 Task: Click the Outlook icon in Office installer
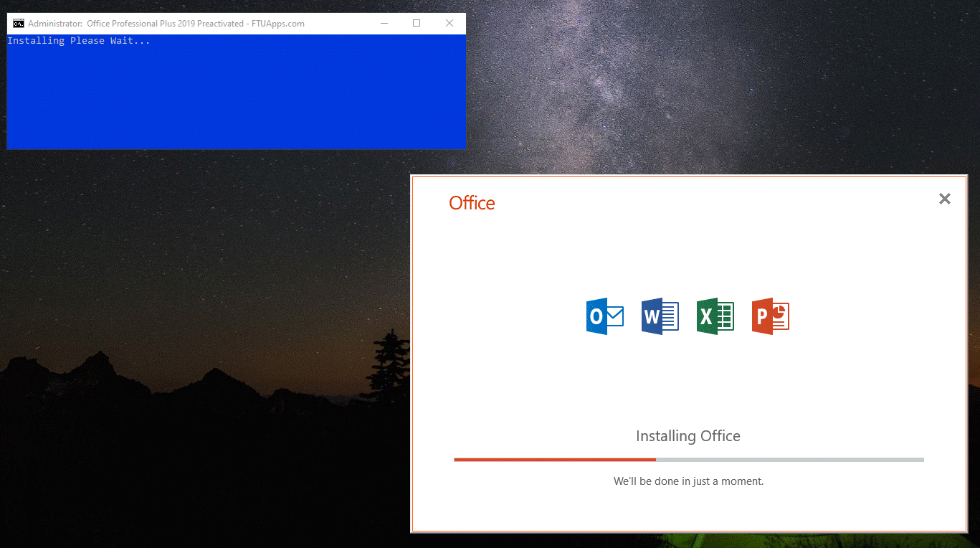[x=605, y=316]
